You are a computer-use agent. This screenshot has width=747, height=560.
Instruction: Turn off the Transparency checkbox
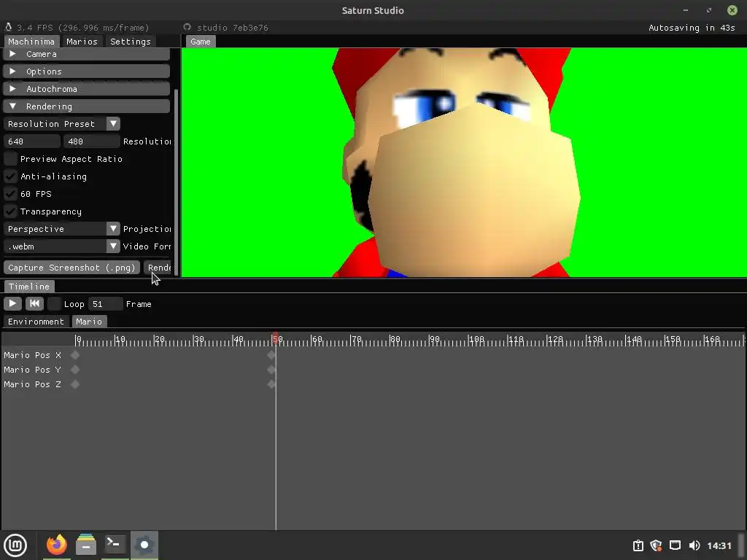[x=10, y=211]
